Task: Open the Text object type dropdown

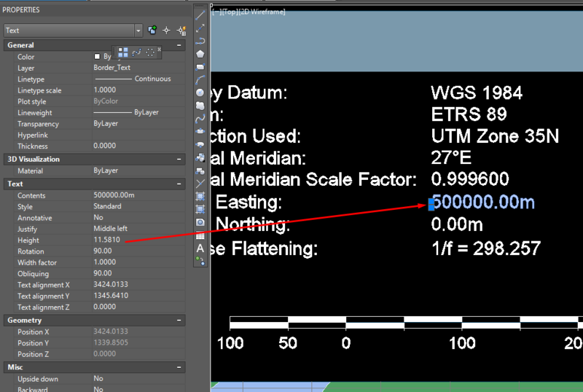Action: coord(138,31)
